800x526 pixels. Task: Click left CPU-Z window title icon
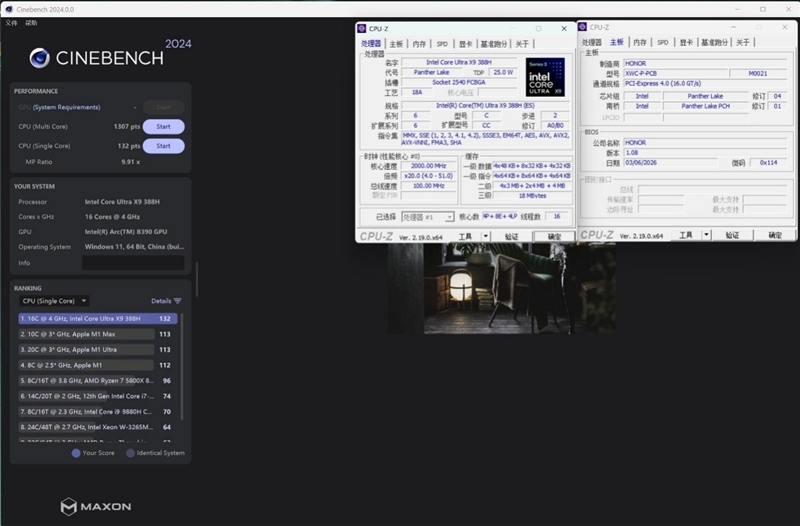pyautogui.click(x=362, y=29)
